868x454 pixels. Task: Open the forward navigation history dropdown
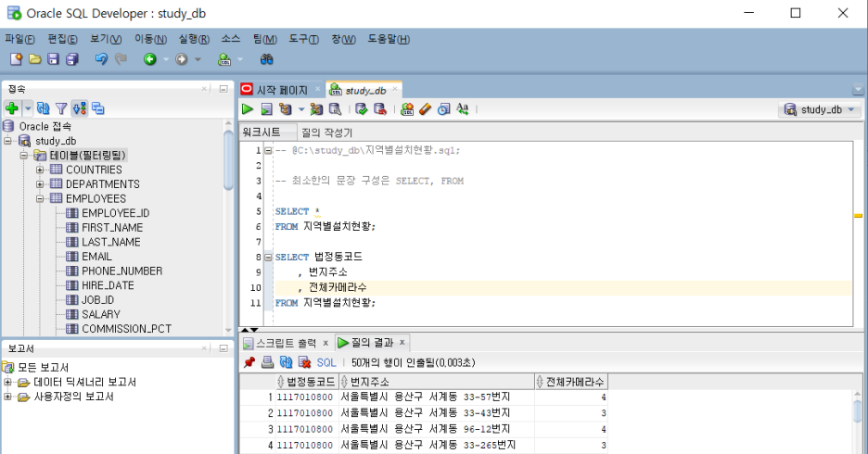click(x=198, y=59)
